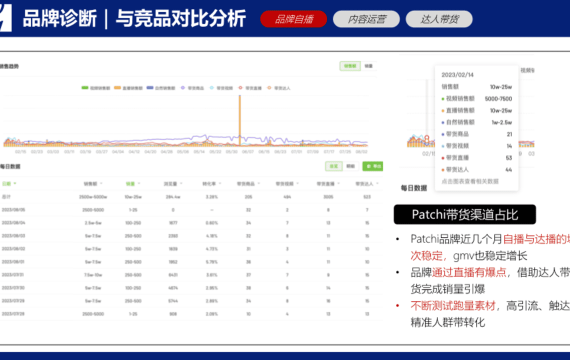Select the red 品牌自播 tab
570x360 pixels.
(293, 19)
